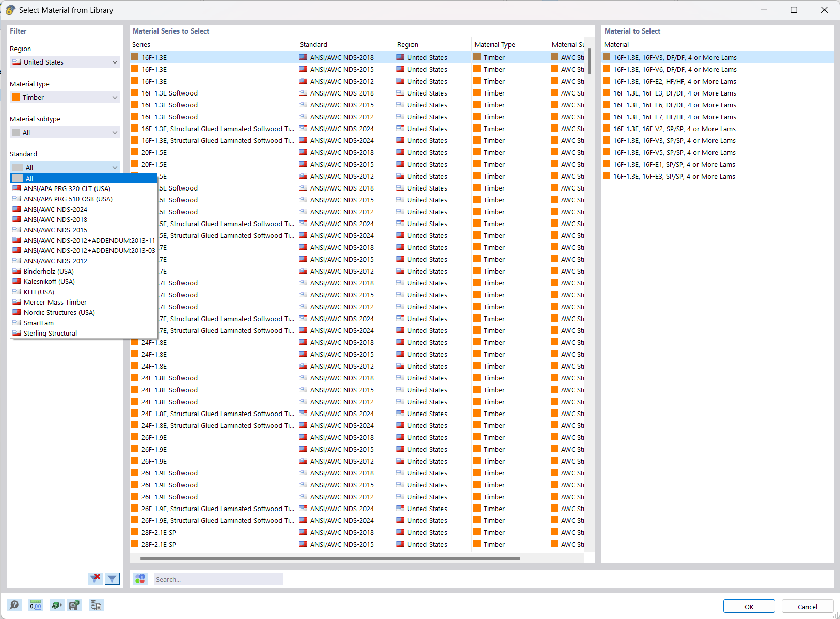Sort by the Region column header

pyautogui.click(x=433, y=44)
